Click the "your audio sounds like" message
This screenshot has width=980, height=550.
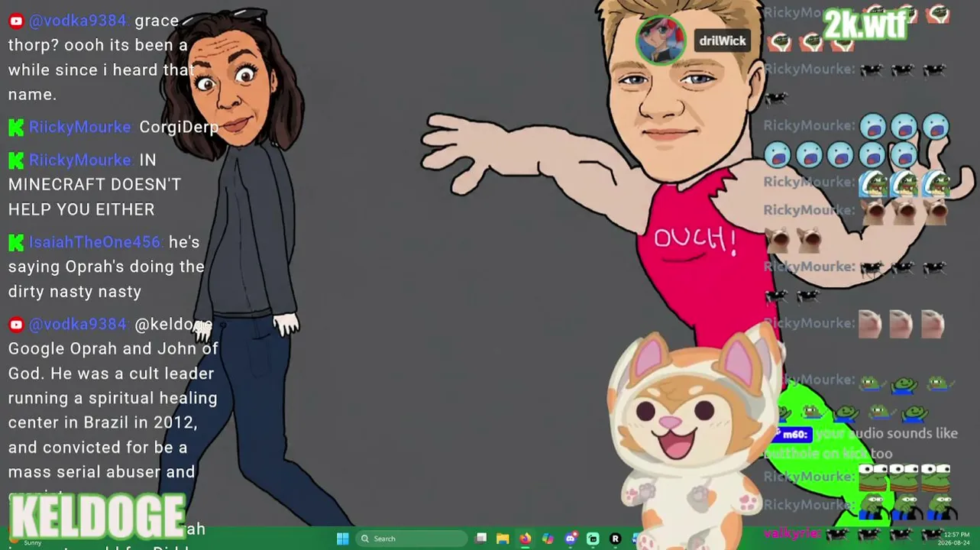click(886, 434)
